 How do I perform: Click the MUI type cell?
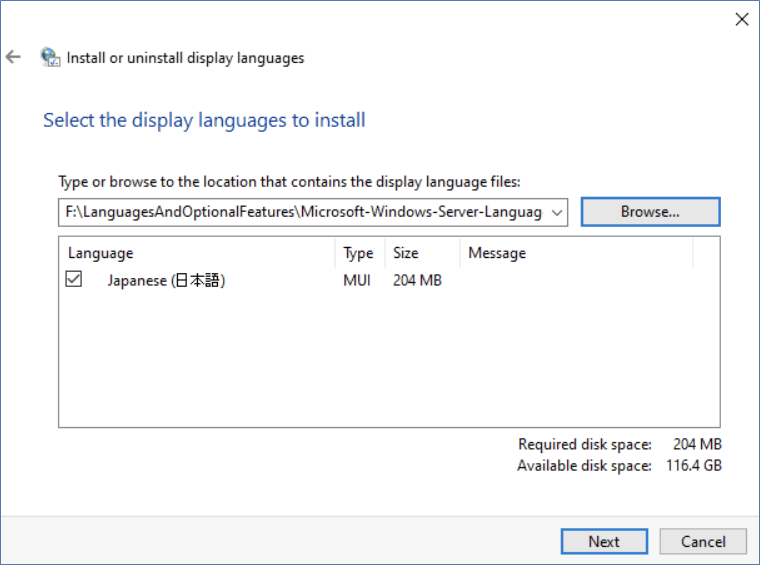(357, 281)
